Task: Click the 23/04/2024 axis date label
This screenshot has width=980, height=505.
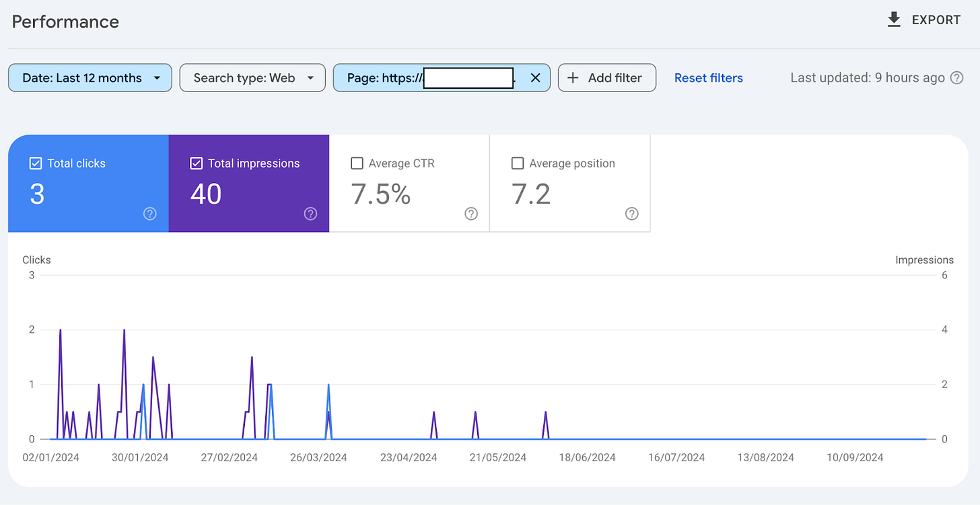Action: [x=409, y=457]
